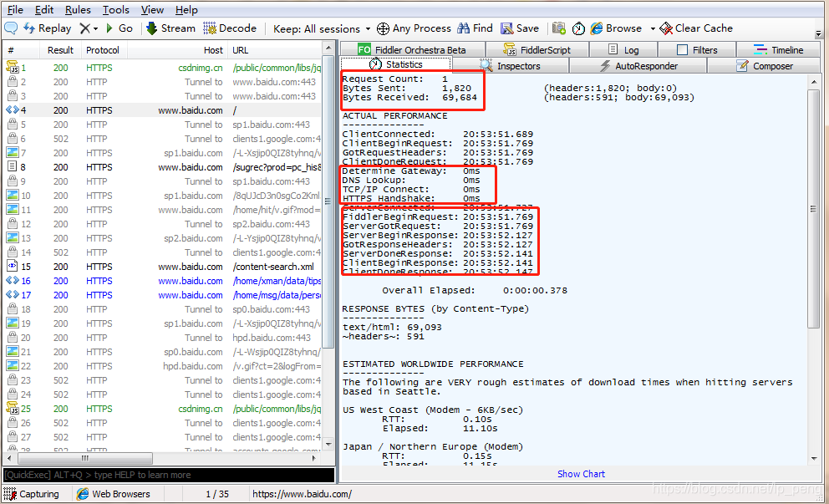Open the File menu
This screenshot has height=504, width=829.
[15, 9]
